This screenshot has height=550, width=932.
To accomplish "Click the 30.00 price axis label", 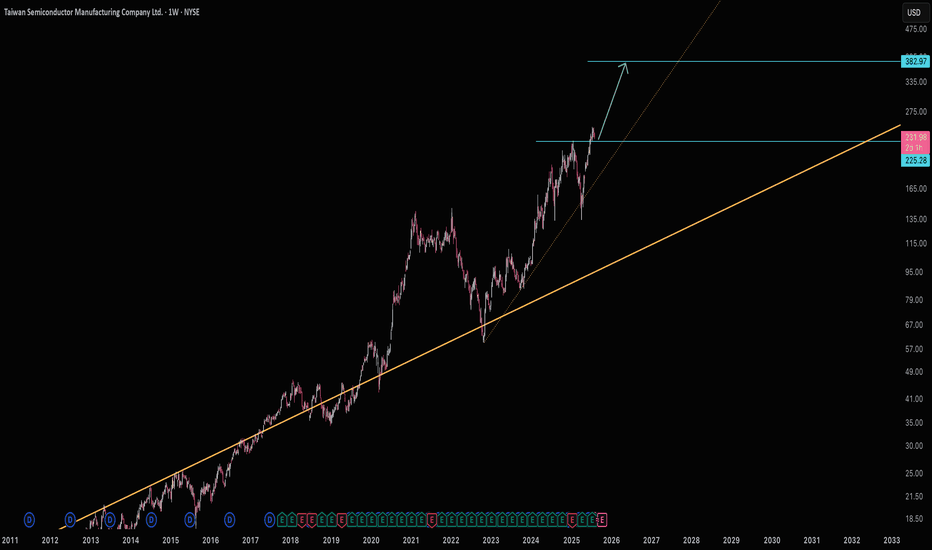I will (914, 446).
